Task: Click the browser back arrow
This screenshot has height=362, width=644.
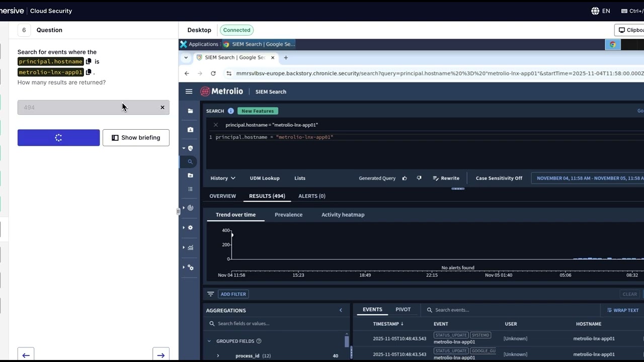Action: 187,73
